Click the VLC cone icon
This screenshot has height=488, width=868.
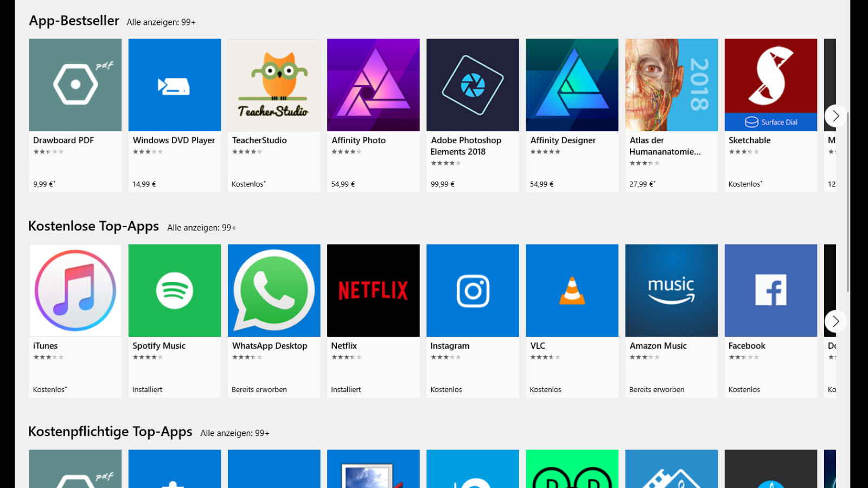572,290
